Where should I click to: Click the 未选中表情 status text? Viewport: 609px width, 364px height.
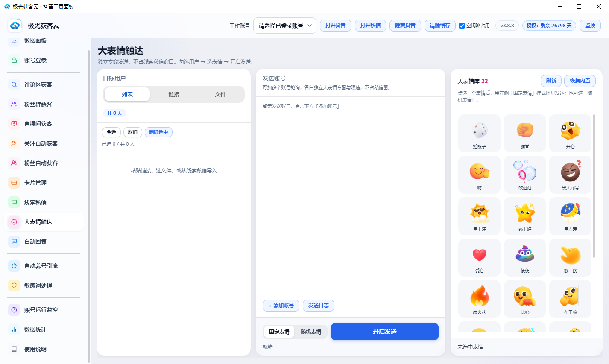coord(470,347)
